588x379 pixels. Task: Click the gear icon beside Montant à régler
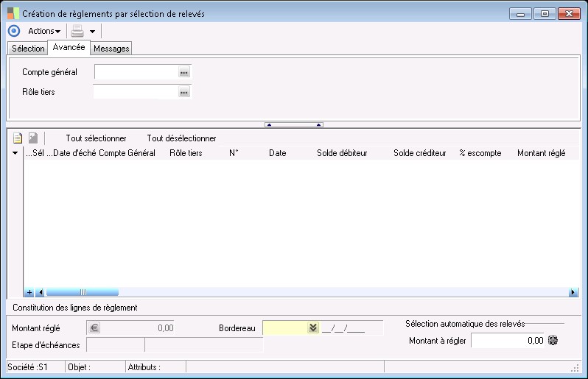553,340
